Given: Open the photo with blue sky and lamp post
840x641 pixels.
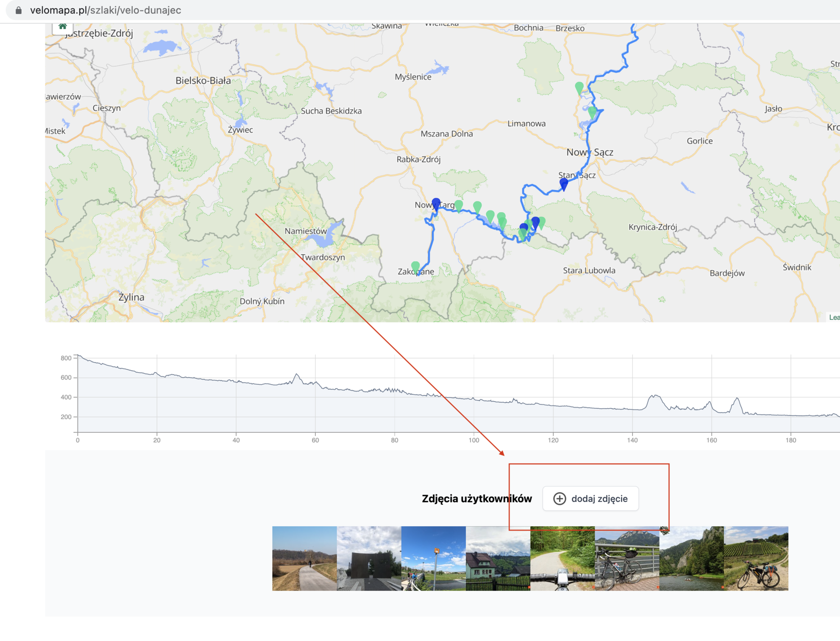Looking at the screenshot, I should (x=433, y=558).
